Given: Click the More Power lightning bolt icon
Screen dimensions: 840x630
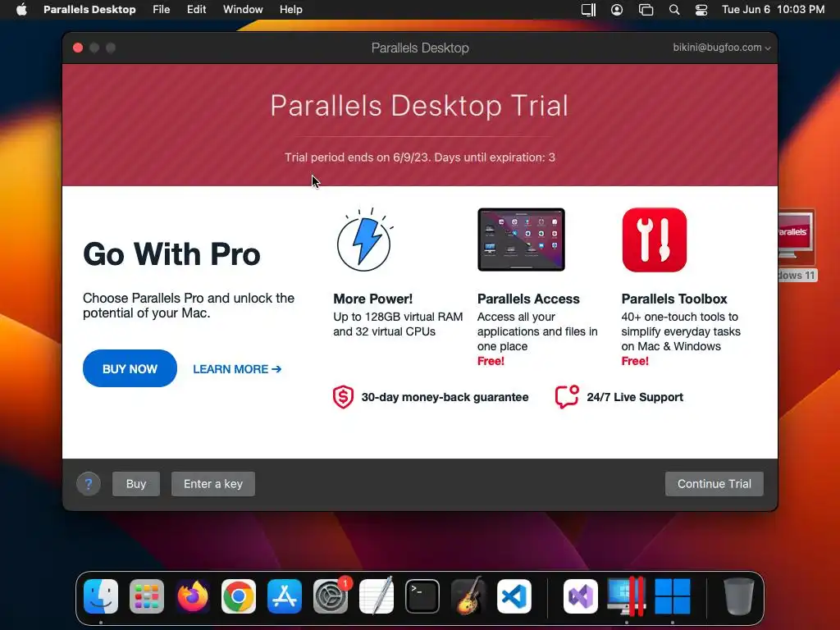Looking at the screenshot, I should click(x=364, y=240).
